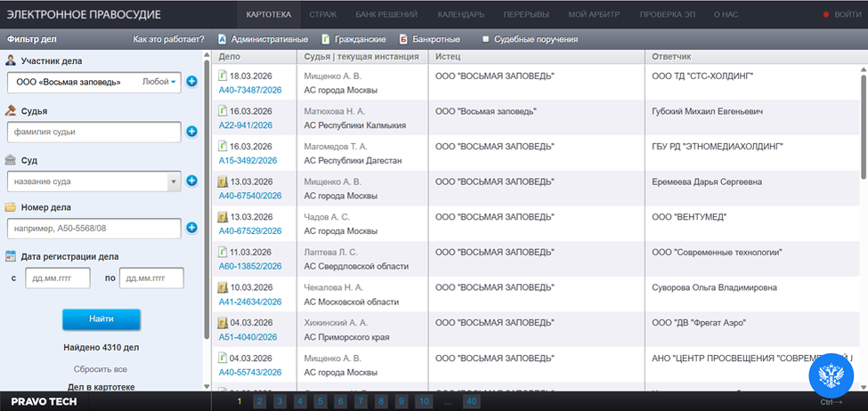This screenshot has width=868, height=411.
Task: Click case type icon for A22-941/2026
Action: pos(223,111)
